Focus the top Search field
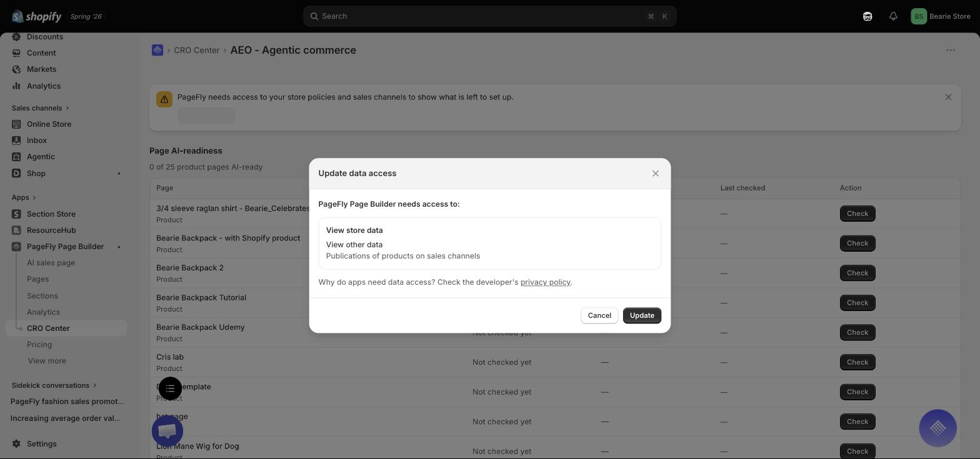980x459 pixels. [489, 16]
